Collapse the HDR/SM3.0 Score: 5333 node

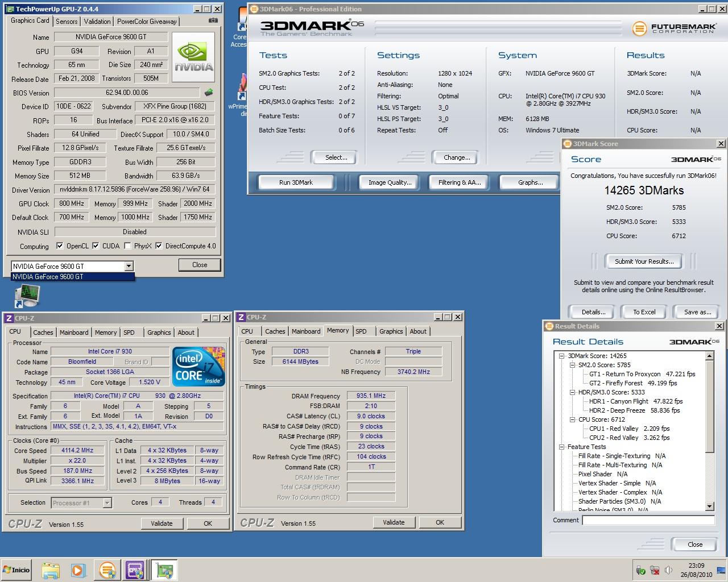click(572, 392)
